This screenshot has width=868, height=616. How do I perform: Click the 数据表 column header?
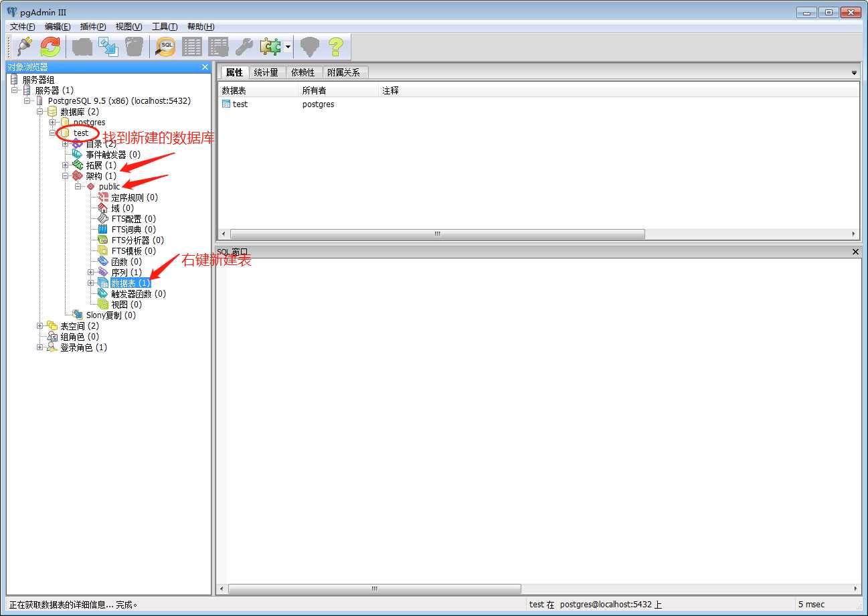click(259, 90)
